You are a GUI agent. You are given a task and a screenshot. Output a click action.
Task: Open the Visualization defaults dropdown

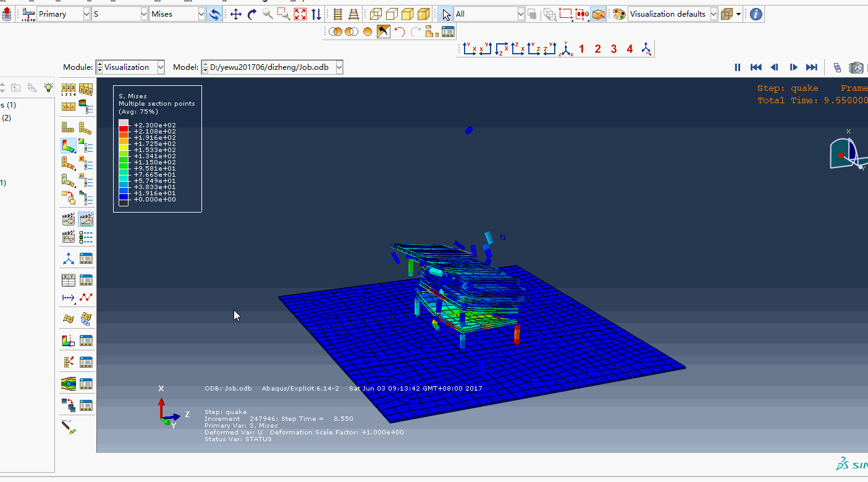714,14
